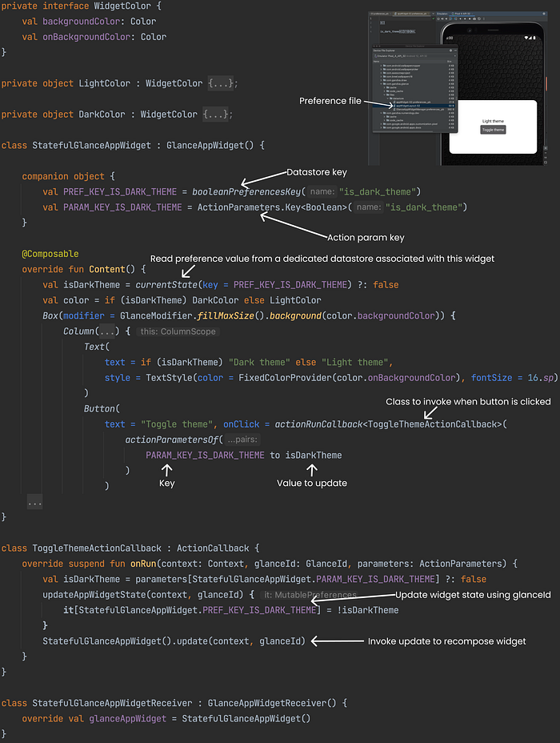Click 'ActionParameters.Key<Boolean>' in the companion object
The image size is (560, 743).
(x=272, y=207)
